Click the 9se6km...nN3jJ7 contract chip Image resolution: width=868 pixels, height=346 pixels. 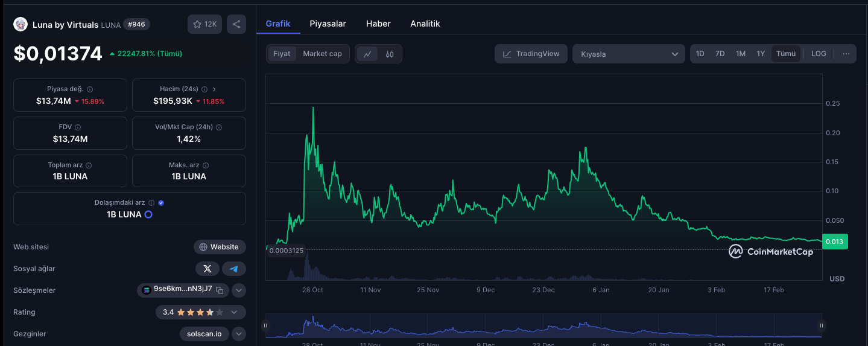183,290
